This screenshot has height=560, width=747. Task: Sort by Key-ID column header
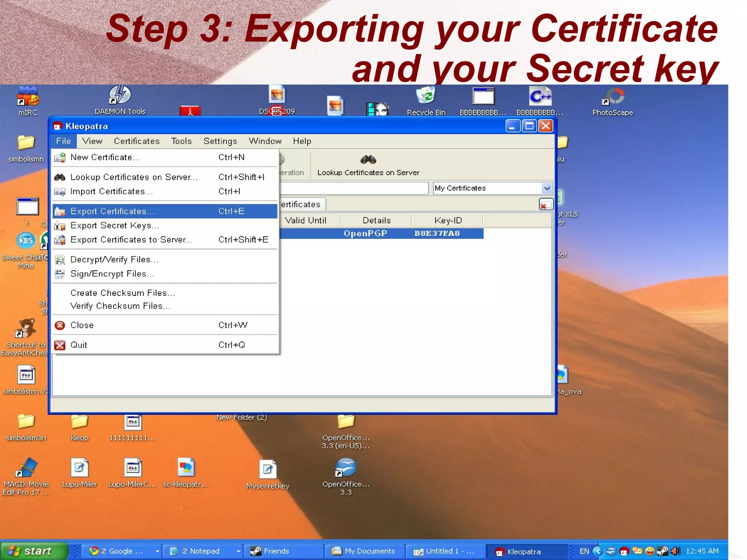tap(448, 220)
